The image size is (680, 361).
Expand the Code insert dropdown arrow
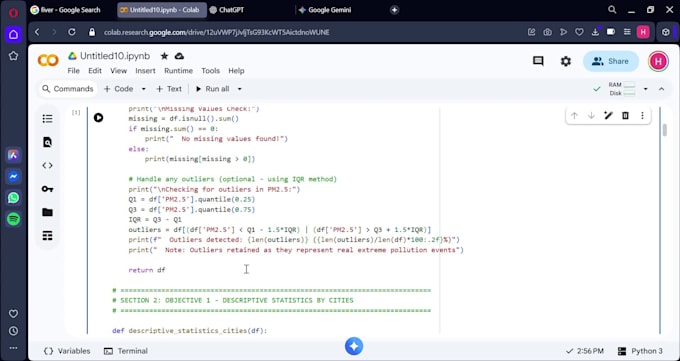pos(144,89)
